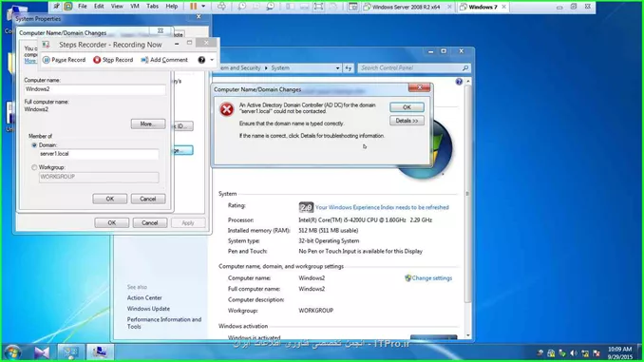Click the System breadcrumb in address bar
This screenshot has height=362, width=644.
280,67
